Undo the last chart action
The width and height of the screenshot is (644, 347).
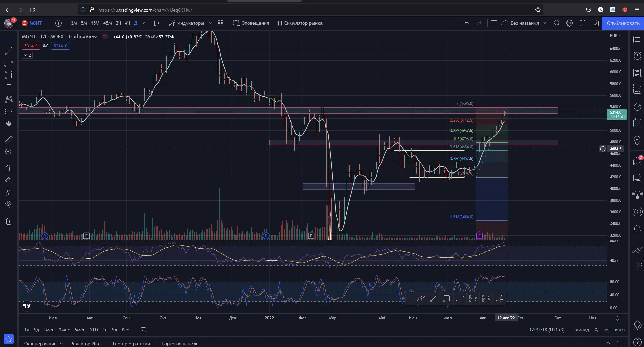point(467,23)
